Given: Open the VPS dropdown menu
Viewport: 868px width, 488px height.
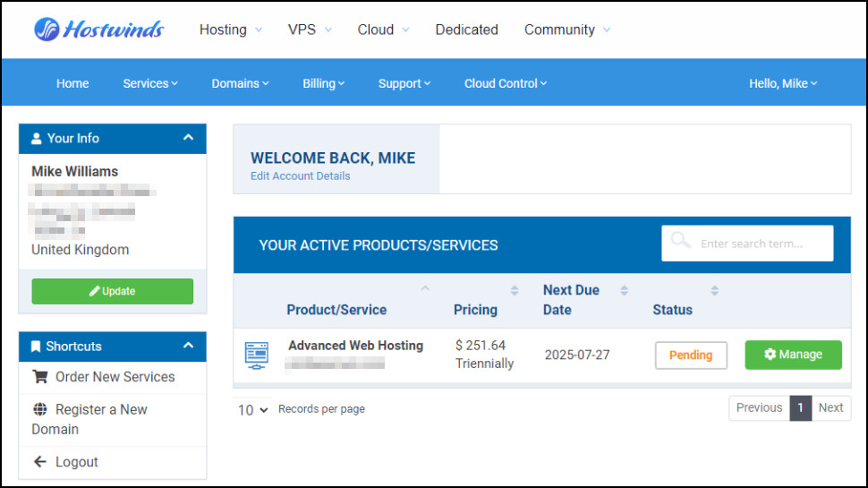Looking at the screenshot, I should 310,30.
